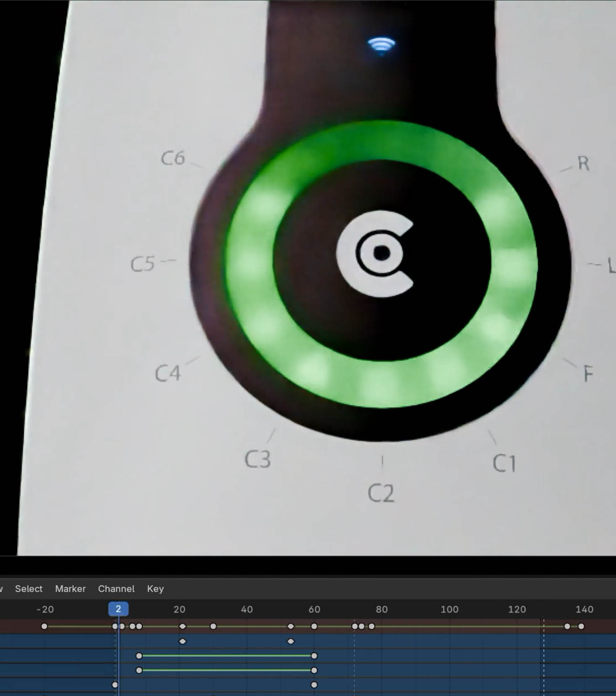Click frame number 140 on the ruler
Screen dimensions: 616x696
tap(585, 609)
